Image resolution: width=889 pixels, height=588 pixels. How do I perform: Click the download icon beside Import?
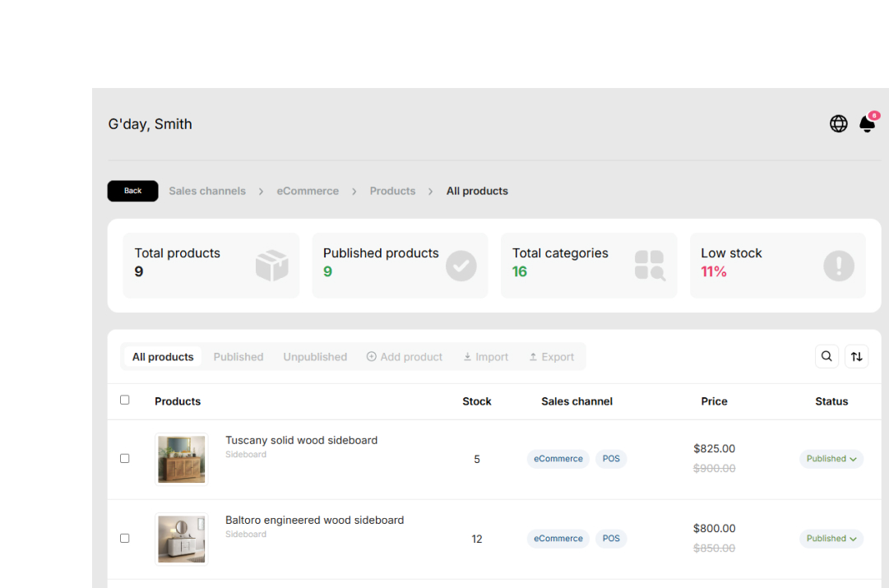[467, 357]
